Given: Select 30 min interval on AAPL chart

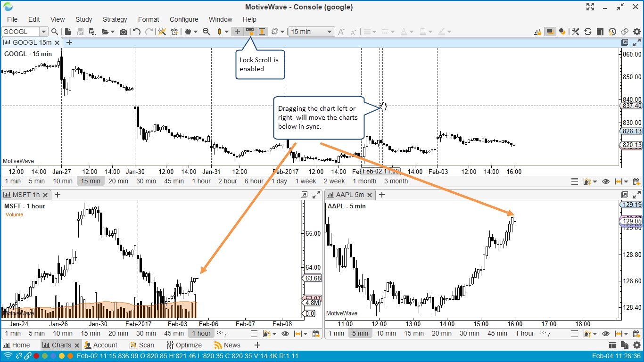Looking at the screenshot, I should coord(470,333).
